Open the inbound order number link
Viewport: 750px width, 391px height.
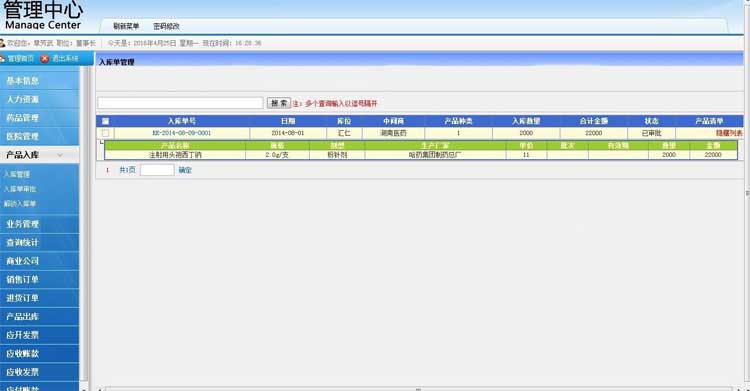[182, 133]
